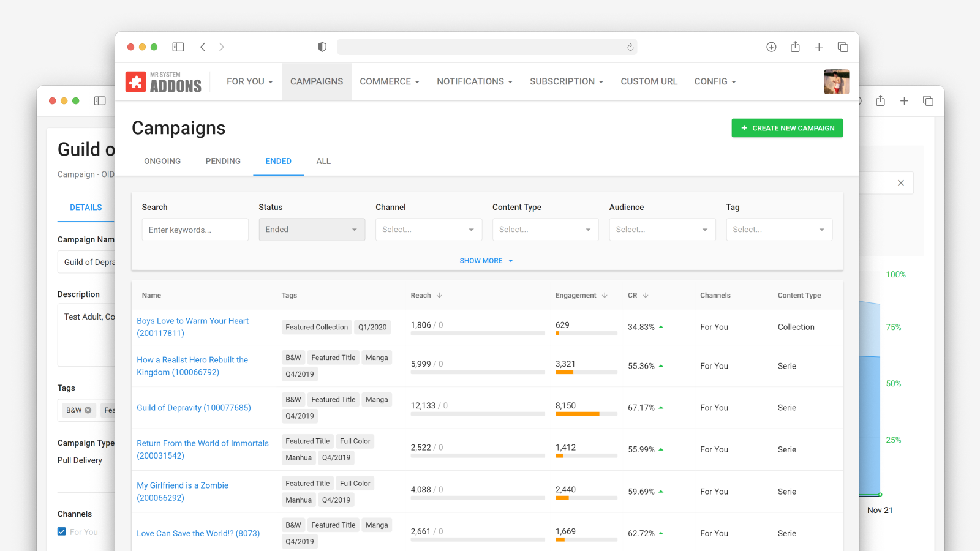Open the Status dropdown showing Ended
The image size is (980, 551).
[x=312, y=230]
